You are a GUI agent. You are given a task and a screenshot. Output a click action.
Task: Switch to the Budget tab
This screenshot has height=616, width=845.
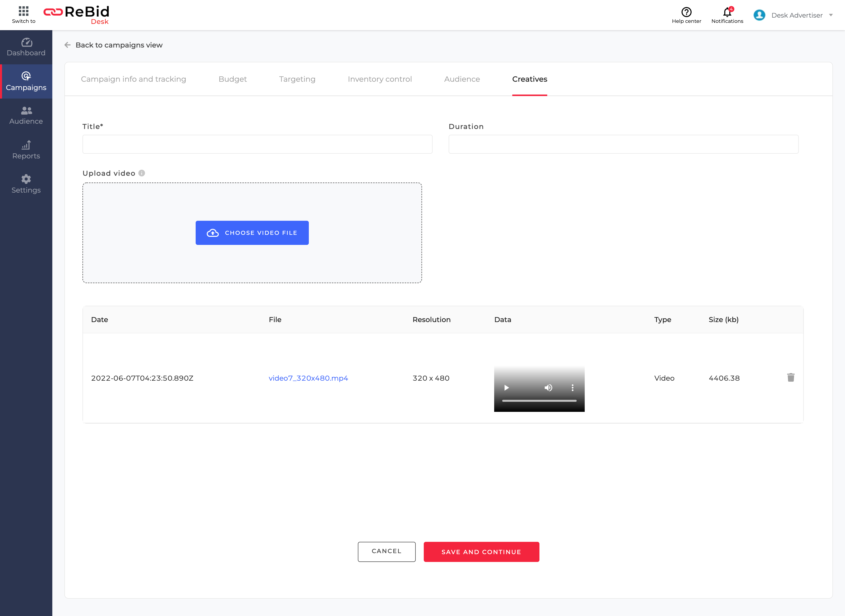coord(233,79)
